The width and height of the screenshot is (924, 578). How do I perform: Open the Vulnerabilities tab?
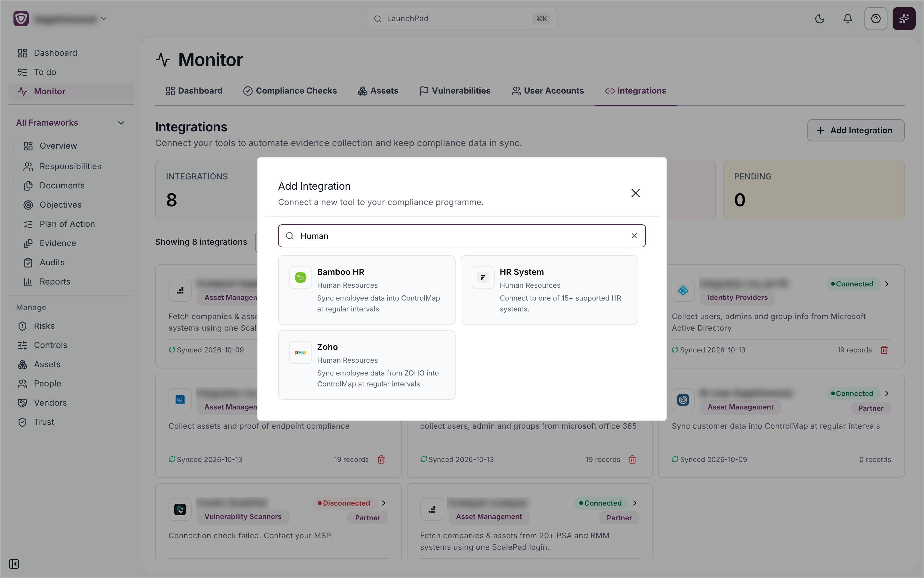pos(455,91)
